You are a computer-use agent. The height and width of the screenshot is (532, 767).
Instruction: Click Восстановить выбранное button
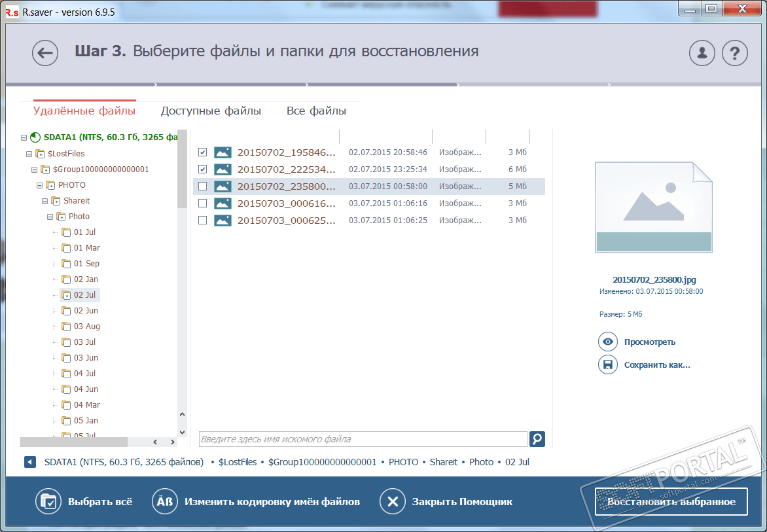pos(671,502)
